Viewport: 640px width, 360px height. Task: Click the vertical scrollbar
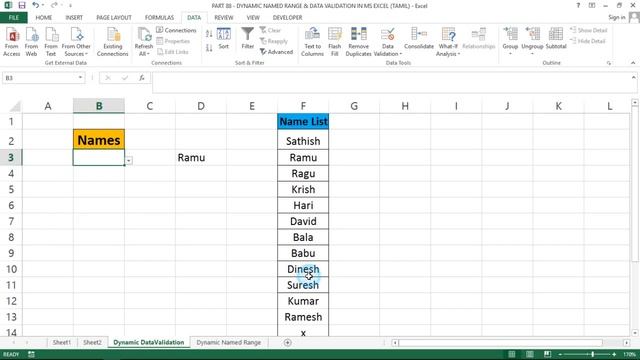[635, 184]
